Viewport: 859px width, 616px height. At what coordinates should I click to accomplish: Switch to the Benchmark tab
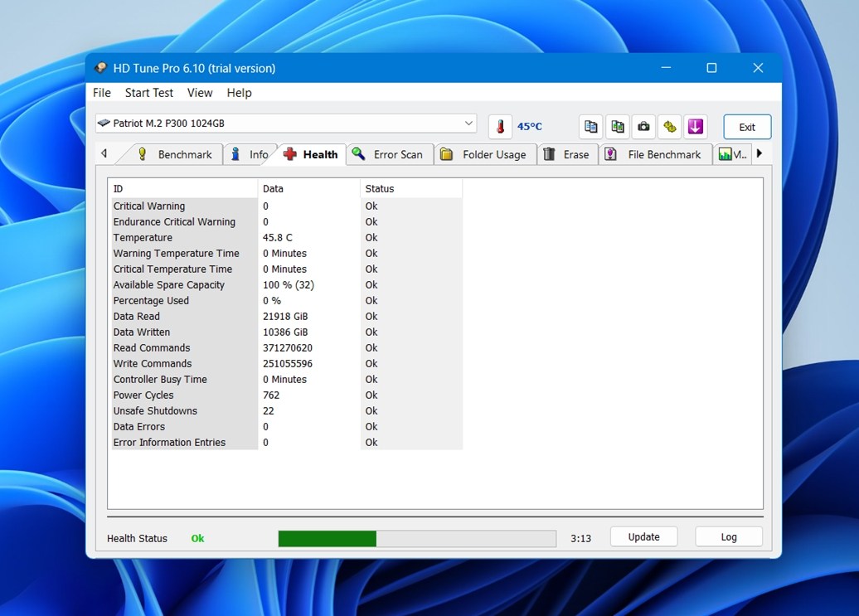pyautogui.click(x=175, y=154)
